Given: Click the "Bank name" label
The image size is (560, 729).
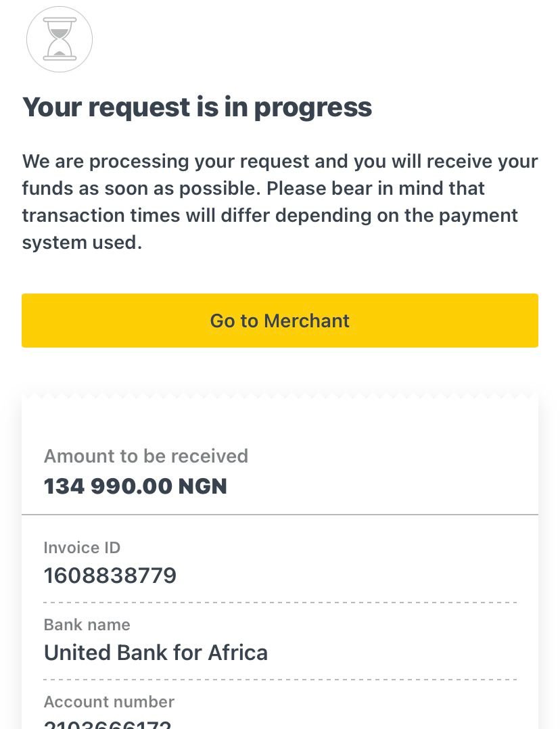Looking at the screenshot, I should (x=87, y=624).
